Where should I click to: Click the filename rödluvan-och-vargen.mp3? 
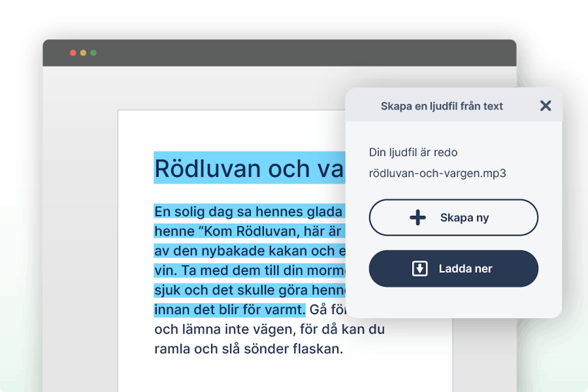[x=437, y=173]
